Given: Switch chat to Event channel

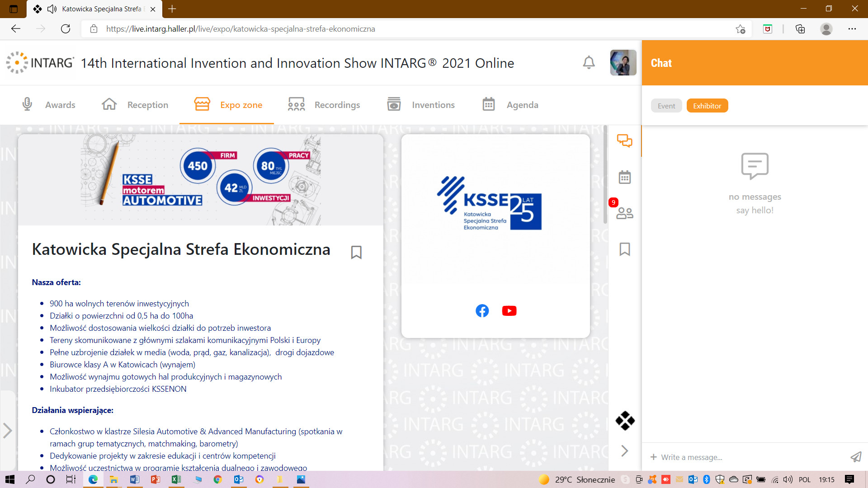Looking at the screenshot, I should click(x=666, y=106).
